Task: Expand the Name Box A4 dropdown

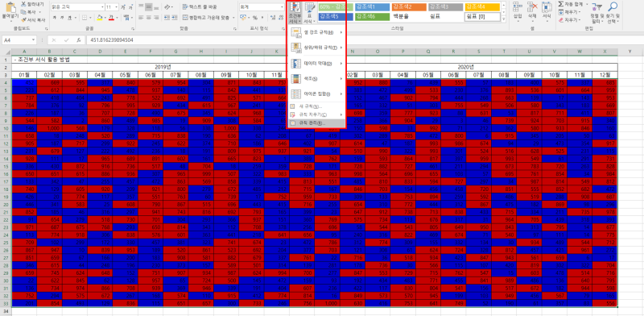Action: pos(34,40)
